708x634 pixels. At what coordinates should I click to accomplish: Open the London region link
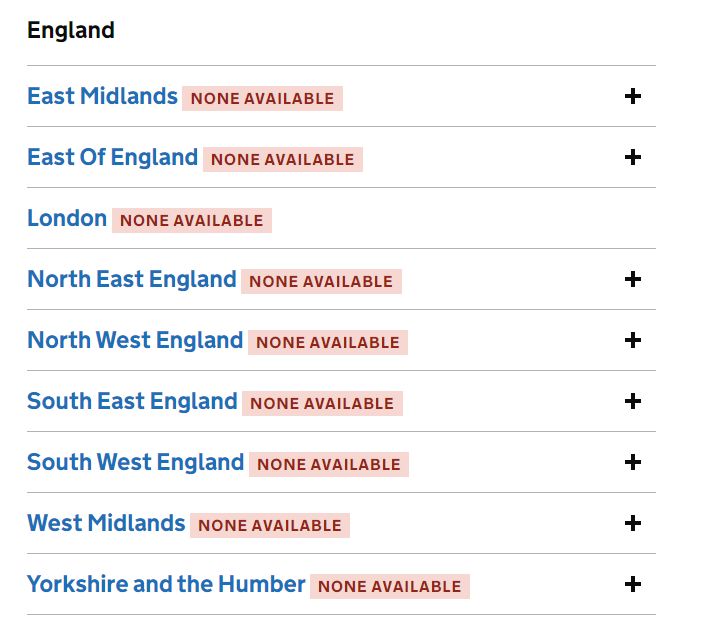[67, 219]
